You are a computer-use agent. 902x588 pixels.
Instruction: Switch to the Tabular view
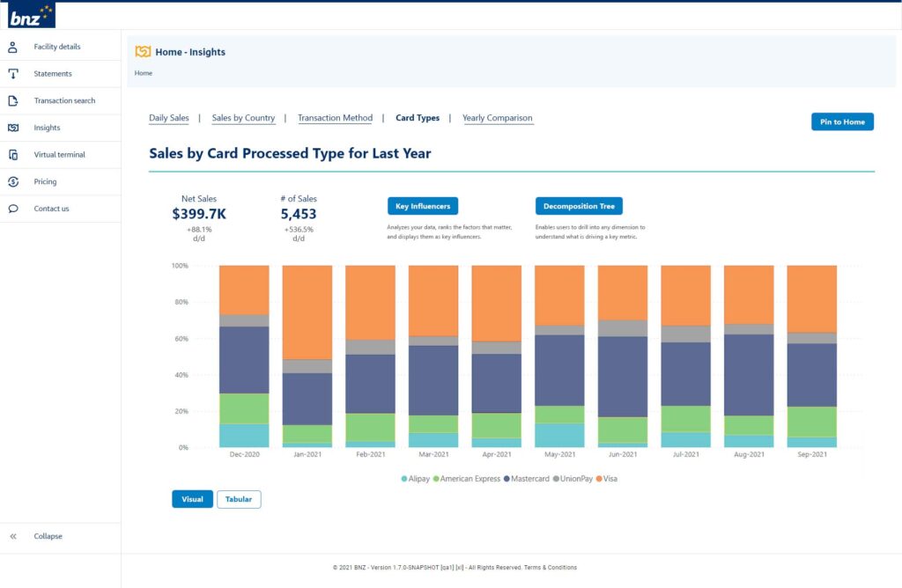239,499
